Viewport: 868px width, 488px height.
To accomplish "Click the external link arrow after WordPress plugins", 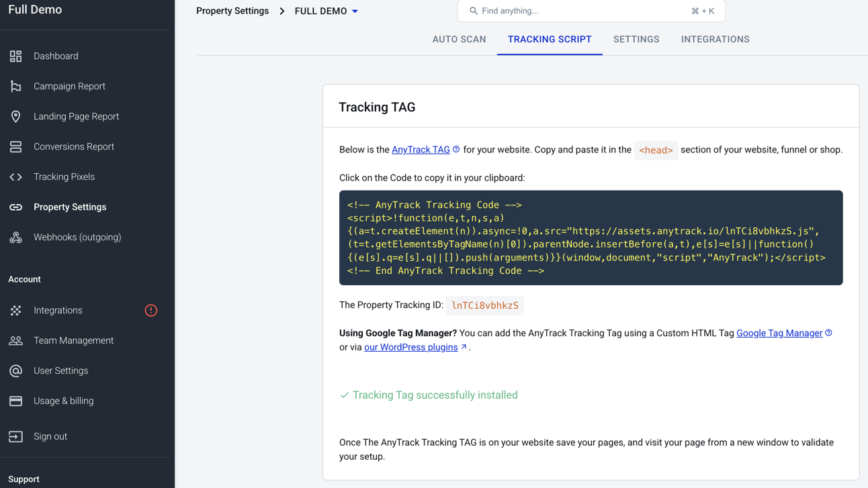I will pos(464,347).
